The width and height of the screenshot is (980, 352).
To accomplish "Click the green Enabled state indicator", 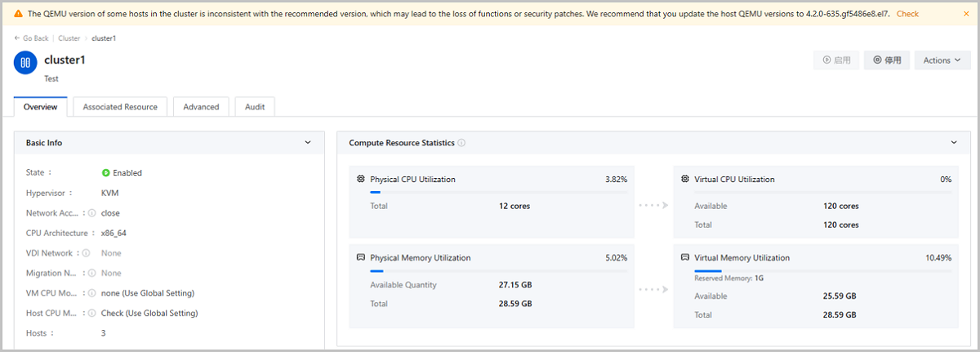I will (x=106, y=173).
